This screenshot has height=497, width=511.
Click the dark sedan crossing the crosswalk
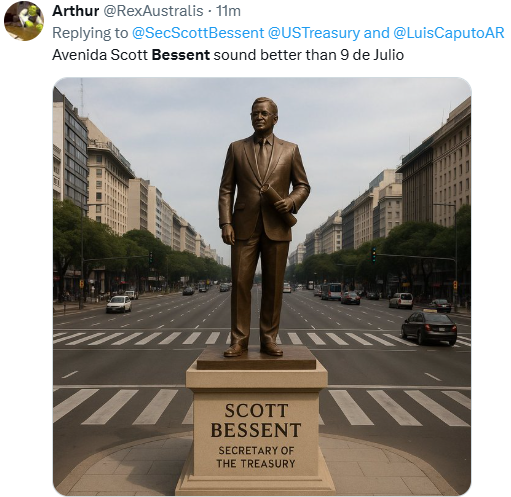(x=429, y=328)
